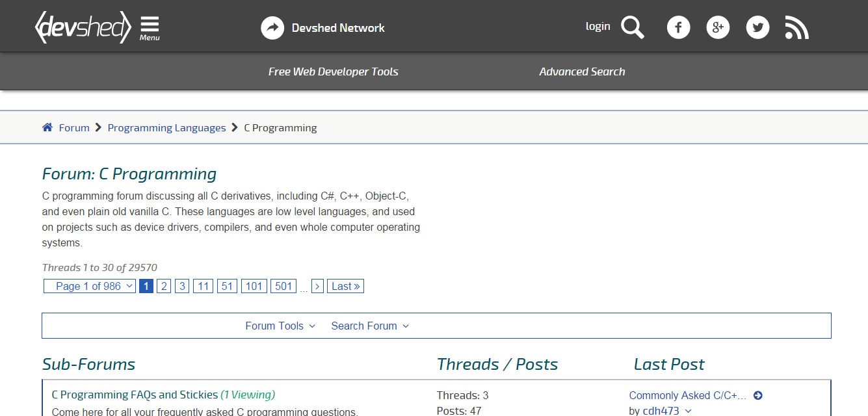Jump to page 51

(x=227, y=286)
